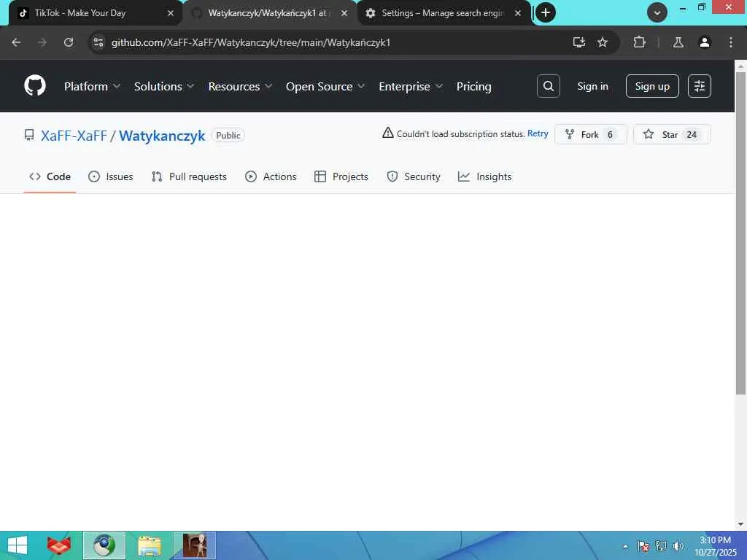Click the volume speaker tray icon
The width and height of the screenshot is (747, 560).
tap(678, 546)
